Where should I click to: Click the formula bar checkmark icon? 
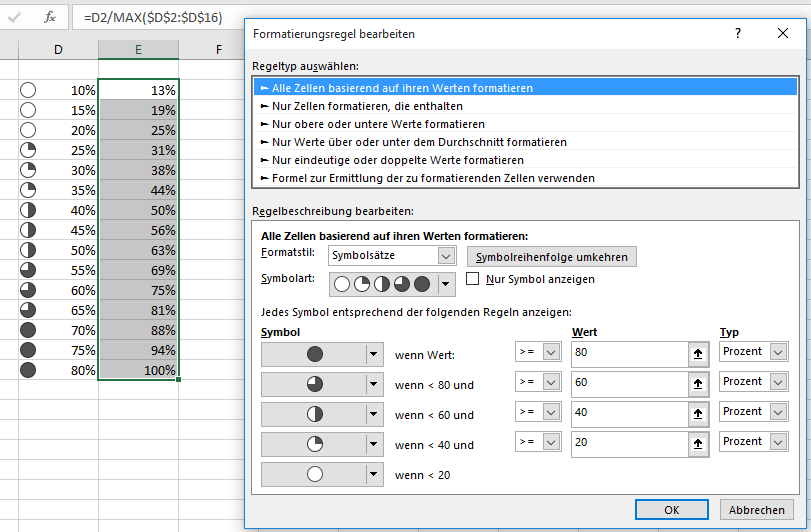(x=15, y=17)
